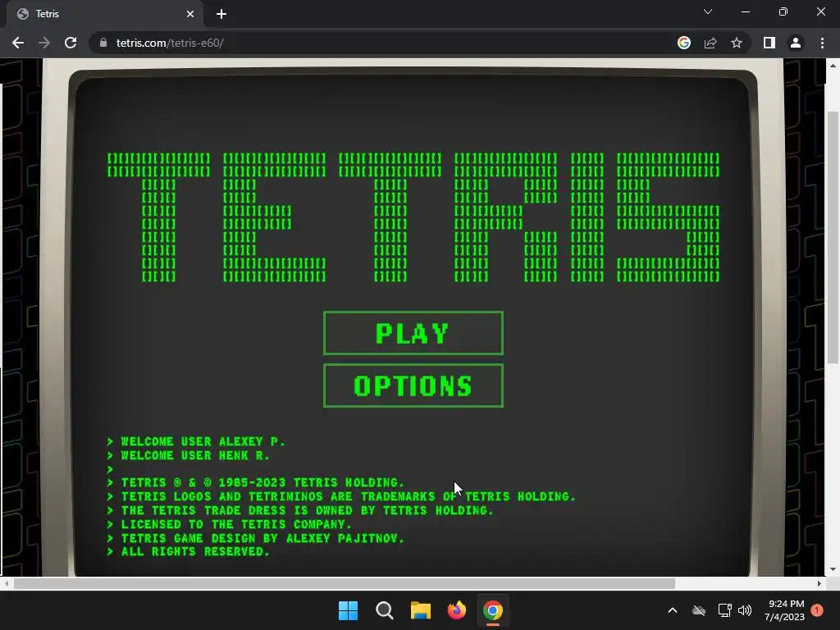Share this page using the share icon
This screenshot has width=840, height=630.
coord(710,43)
